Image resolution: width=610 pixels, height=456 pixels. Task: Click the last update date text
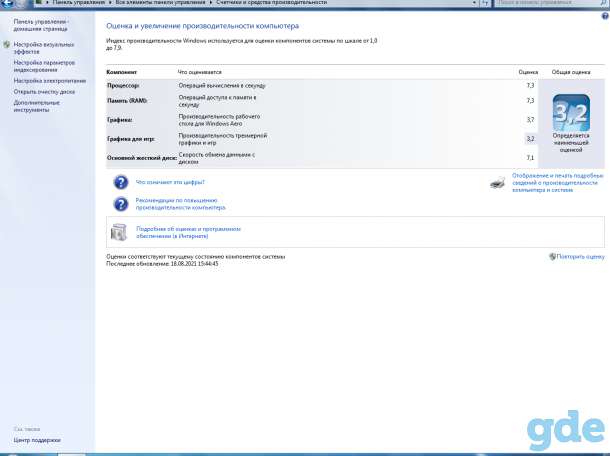pos(162,264)
